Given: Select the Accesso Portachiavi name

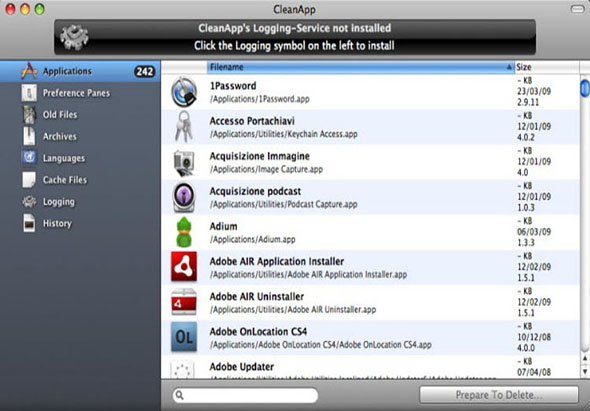Looking at the screenshot, I should tap(252, 121).
